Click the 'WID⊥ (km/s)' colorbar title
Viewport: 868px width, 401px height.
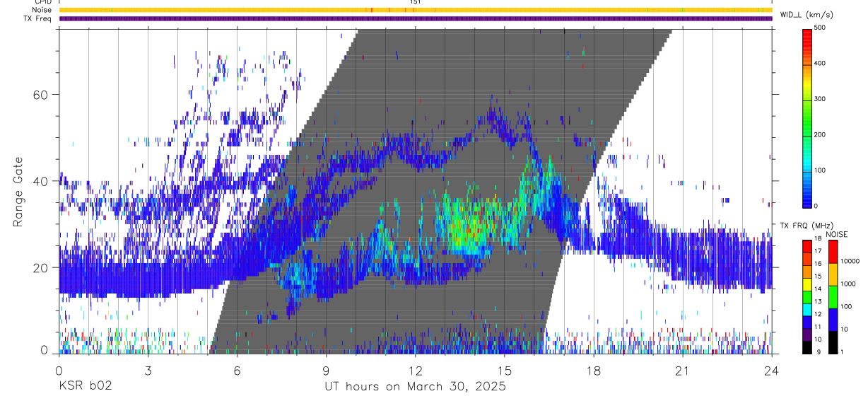[x=806, y=14]
